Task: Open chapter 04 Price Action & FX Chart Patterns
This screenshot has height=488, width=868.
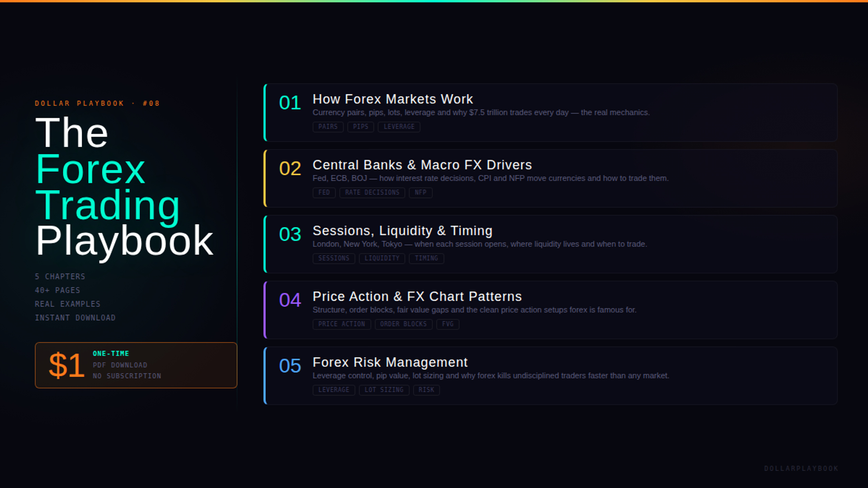Action: (550, 310)
